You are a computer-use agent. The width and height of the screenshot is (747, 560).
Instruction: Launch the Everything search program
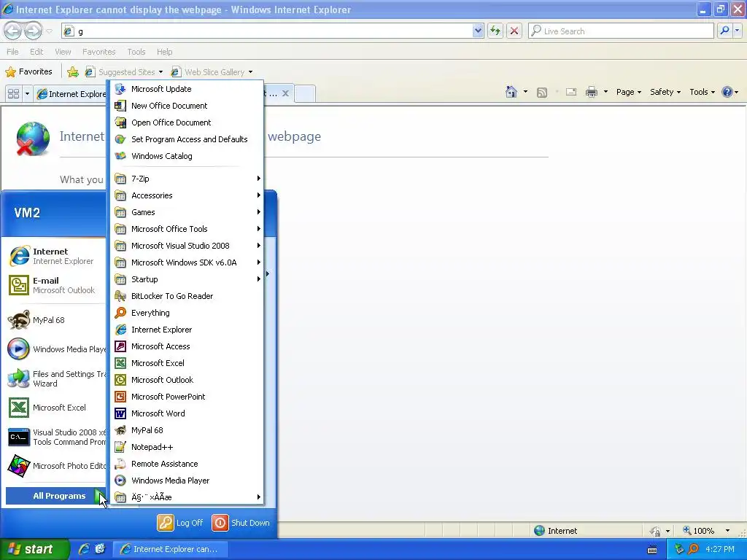[x=187, y=313]
